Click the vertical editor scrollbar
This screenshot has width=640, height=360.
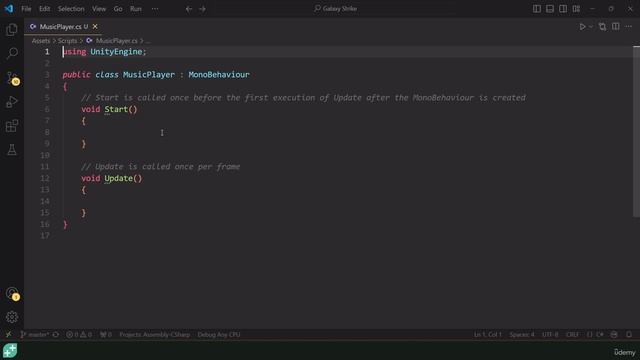tap(636, 132)
